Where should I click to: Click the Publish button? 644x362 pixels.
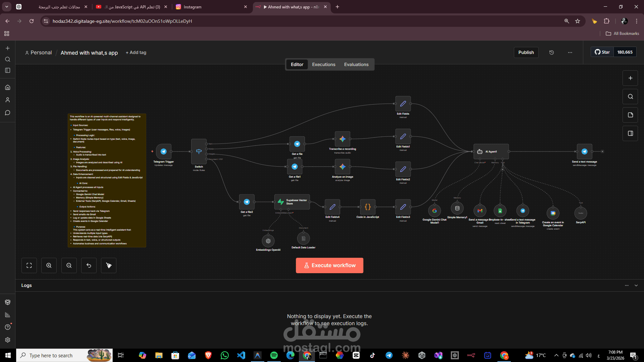point(526,52)
